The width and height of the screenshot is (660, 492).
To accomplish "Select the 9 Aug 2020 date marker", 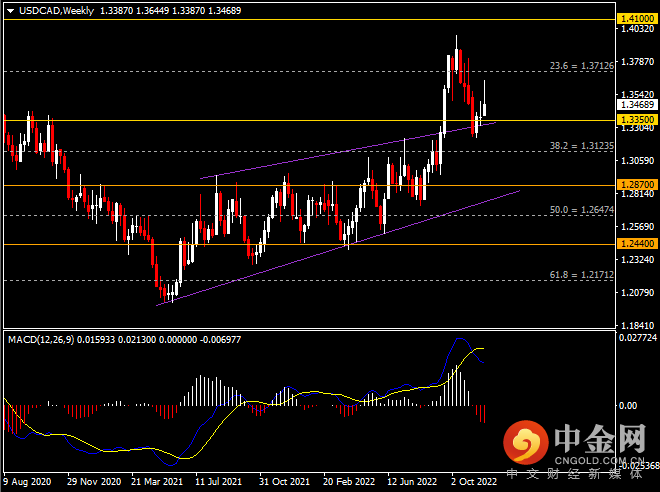I will click(x=28, y=481).
